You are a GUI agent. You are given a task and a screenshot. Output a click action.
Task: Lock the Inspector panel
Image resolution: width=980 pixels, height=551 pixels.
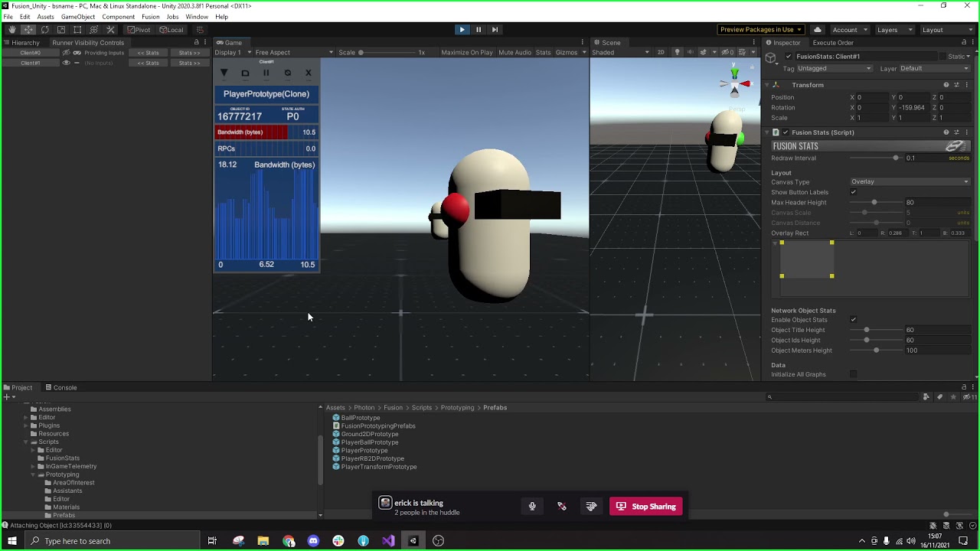962,43
